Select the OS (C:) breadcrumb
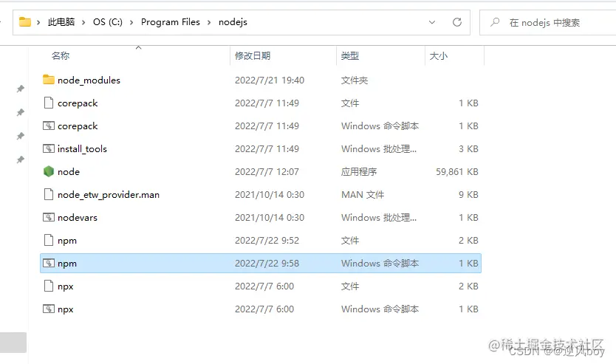 [108, 22]
